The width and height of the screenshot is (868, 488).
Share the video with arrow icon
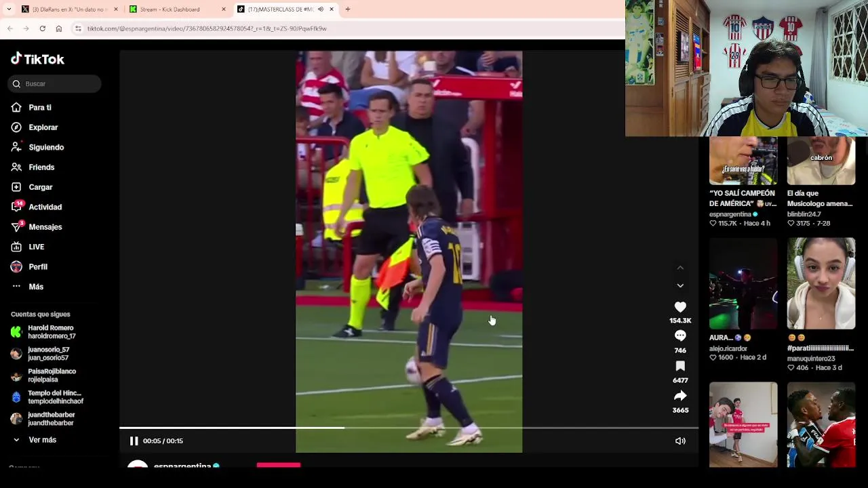point(680,396)
